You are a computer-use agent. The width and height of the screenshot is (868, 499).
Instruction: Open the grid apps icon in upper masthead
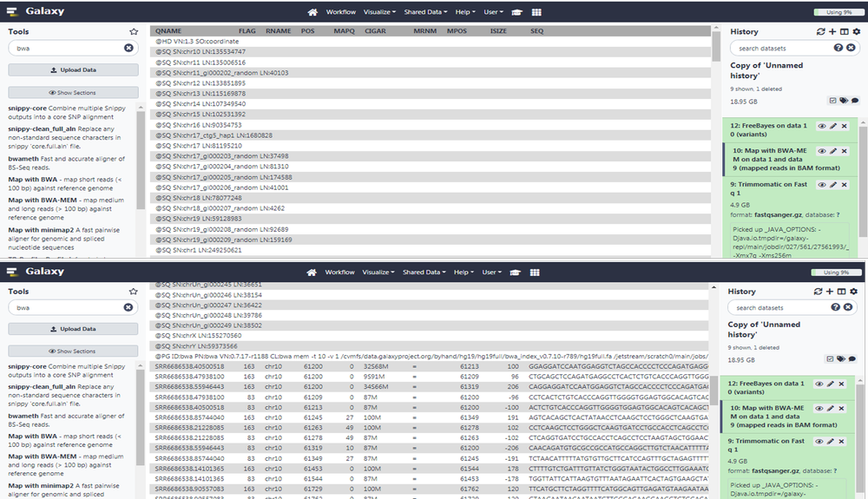(x=536, y=12)
